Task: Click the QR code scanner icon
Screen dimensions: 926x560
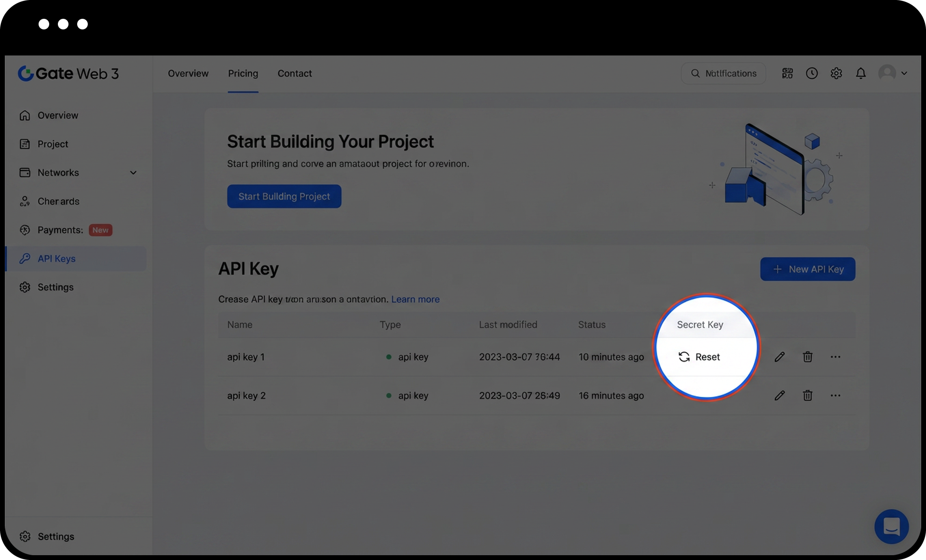Action: pyautogui.click(x=787, y=73)
